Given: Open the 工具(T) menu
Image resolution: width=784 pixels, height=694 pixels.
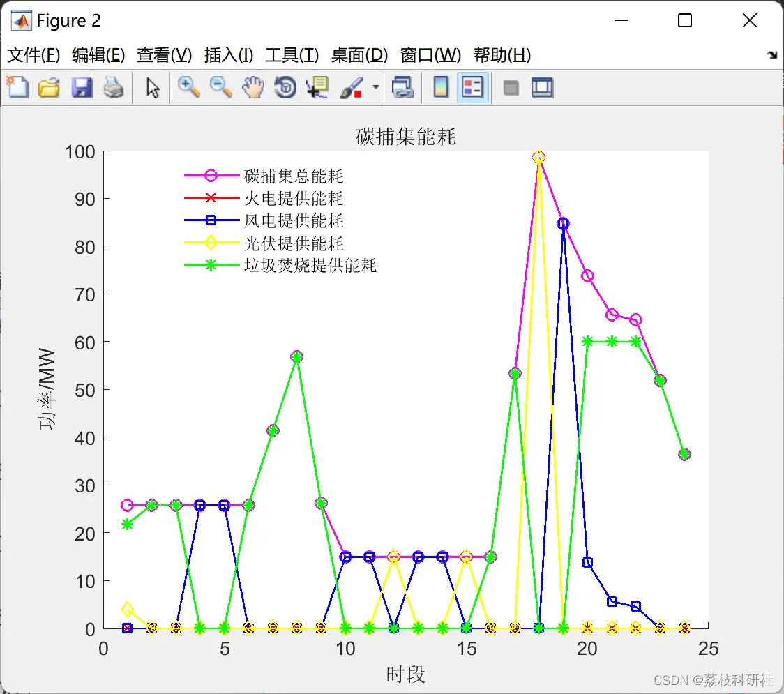Looking at the screenshot, I should tap(292, 54).
